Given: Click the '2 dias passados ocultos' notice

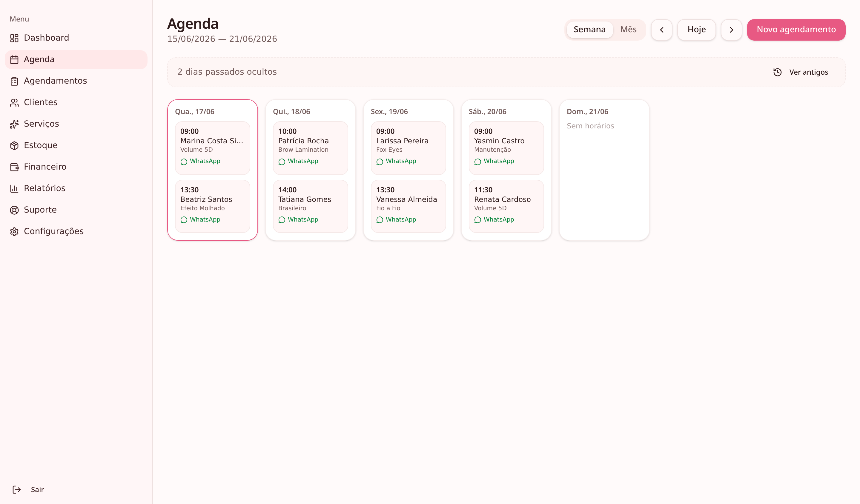Looking at the screenshot, I should click(227, 72).
